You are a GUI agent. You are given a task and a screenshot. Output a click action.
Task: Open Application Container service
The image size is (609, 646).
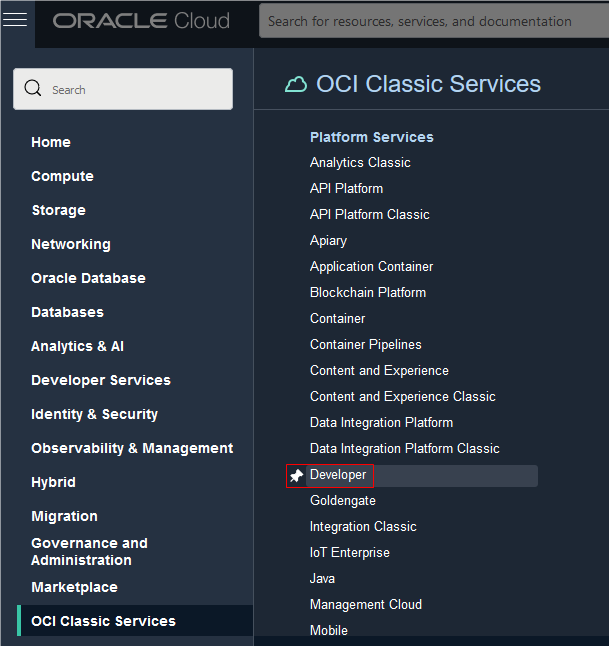(371, 267)
